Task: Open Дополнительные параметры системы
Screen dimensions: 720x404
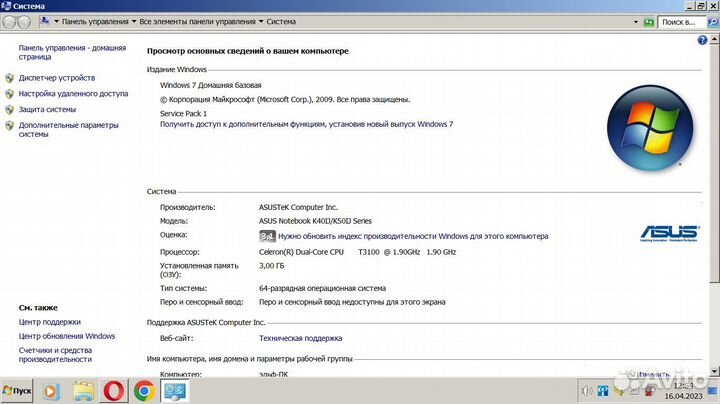Action: click(x=68, y=129)
